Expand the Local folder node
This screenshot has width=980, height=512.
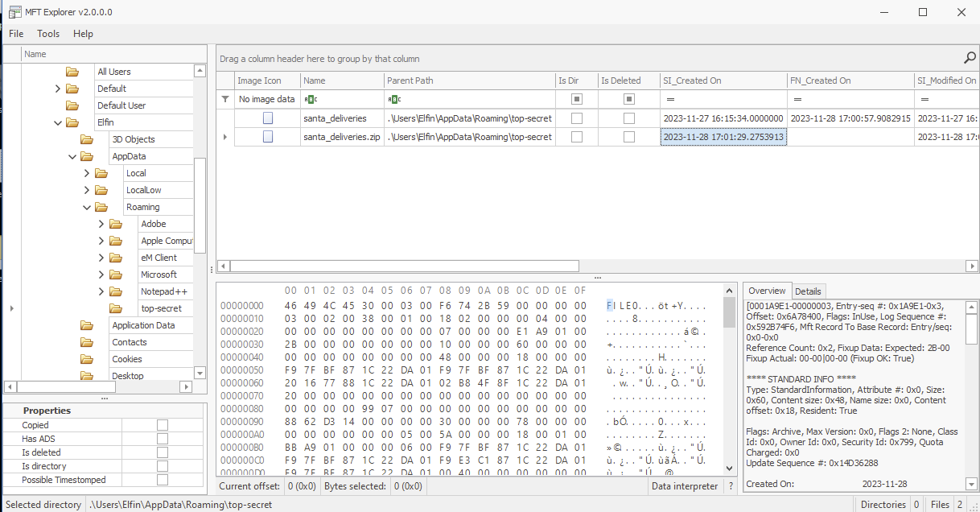[86, 173]
